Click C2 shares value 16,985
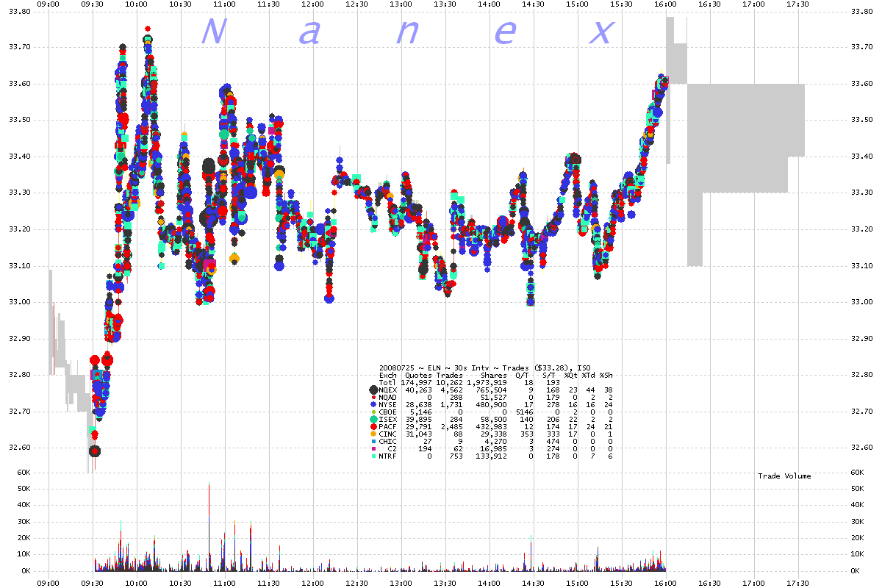Image resolution: width=882 pixels, height=588 pixels. (x=494, y=448)
